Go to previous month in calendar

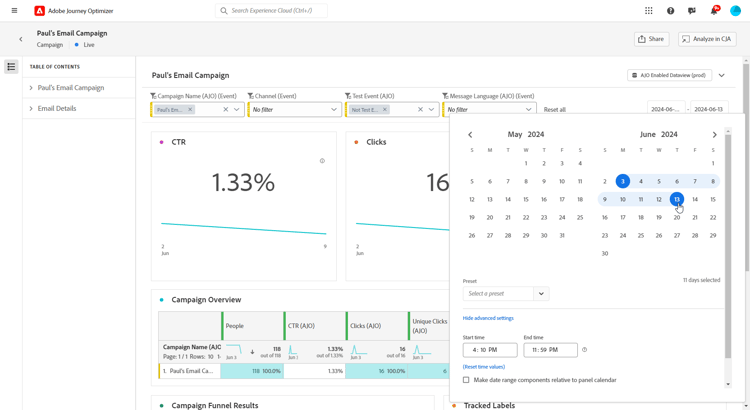(x=470, y=135)
